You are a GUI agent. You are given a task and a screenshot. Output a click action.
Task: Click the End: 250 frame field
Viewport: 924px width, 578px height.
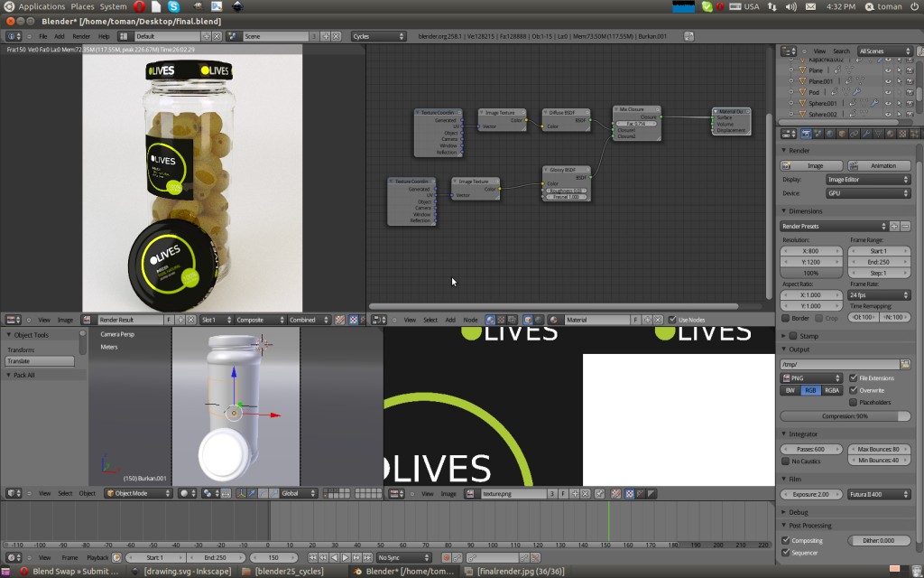(x=880, y=261)
